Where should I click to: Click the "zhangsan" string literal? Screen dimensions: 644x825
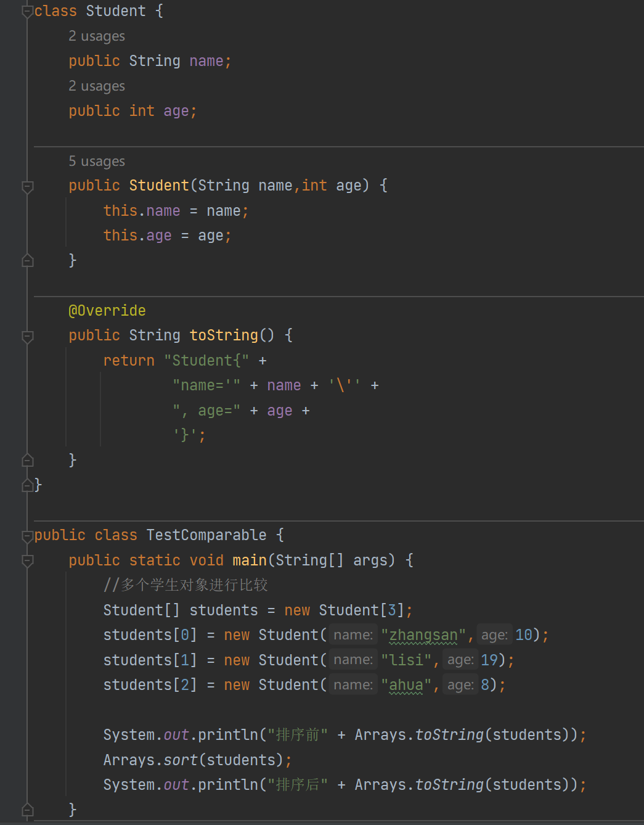coord(423,635)
